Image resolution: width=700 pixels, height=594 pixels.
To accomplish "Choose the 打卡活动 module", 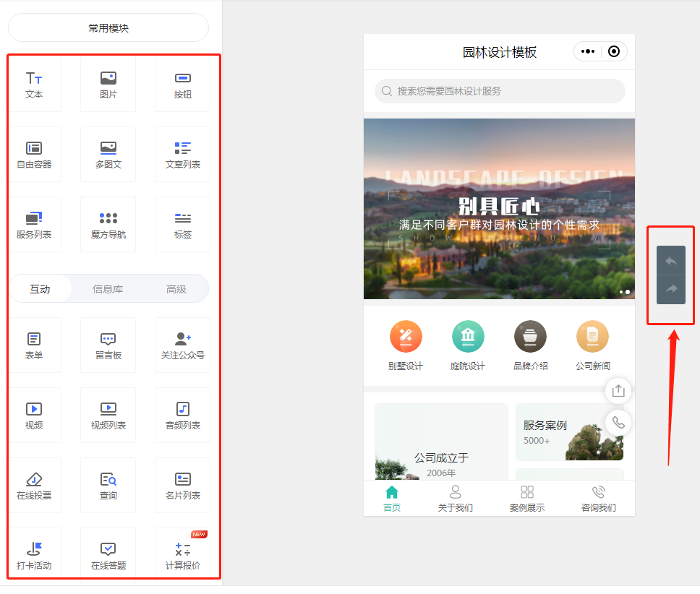I will [x=34, y=555].
